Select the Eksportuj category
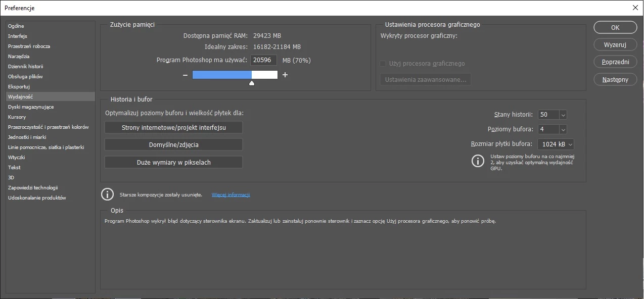Screen dimensions: 644x299 tap(50, 86)
